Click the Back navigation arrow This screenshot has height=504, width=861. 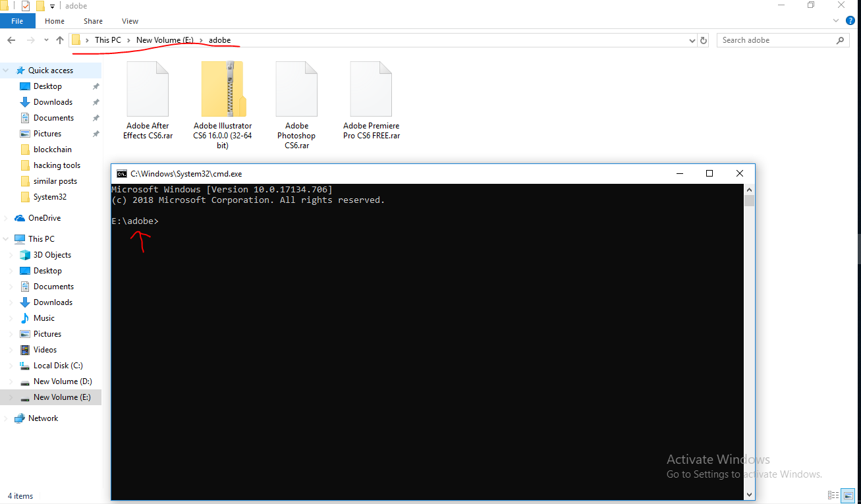[11, 40]
